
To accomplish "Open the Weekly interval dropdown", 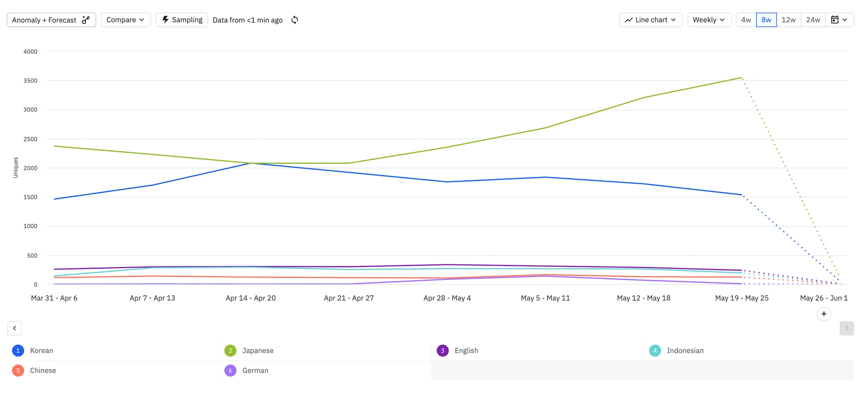I will click(x=709, y=20).
